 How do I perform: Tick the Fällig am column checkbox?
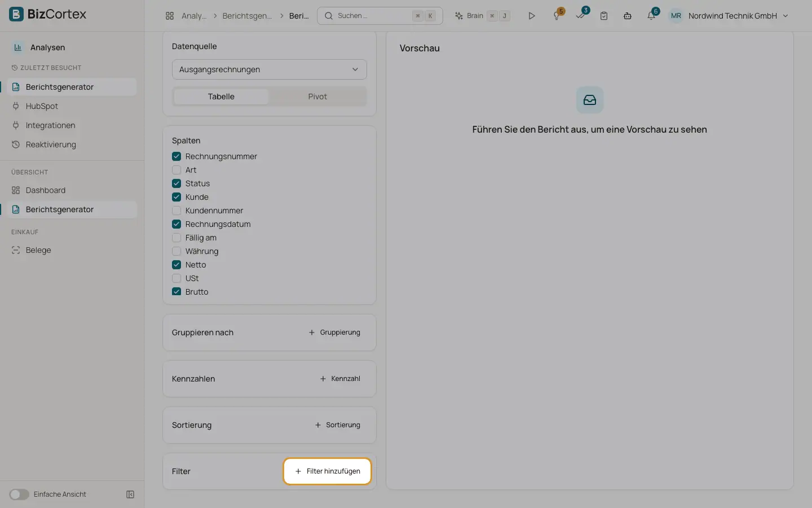176,238
